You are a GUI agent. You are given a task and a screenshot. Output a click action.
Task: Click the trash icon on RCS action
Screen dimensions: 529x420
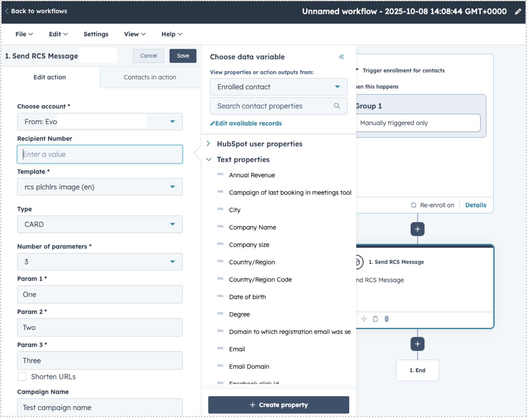tap(386, 319)
